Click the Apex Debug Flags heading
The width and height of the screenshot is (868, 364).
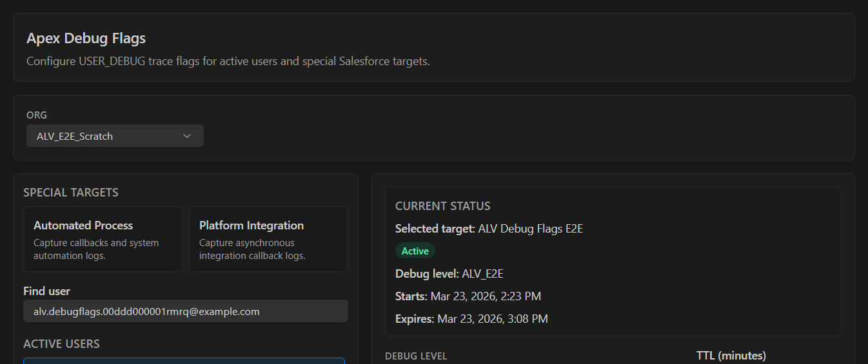point(86,39)
